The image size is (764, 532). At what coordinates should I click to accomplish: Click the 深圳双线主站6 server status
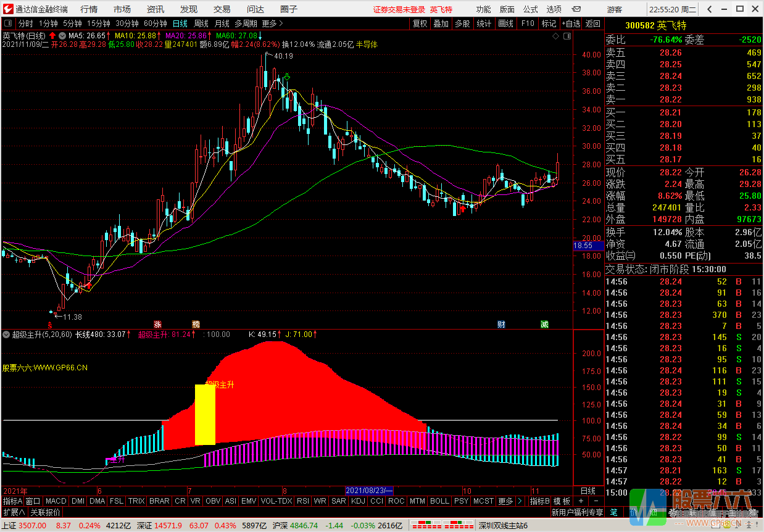(504, 526)
